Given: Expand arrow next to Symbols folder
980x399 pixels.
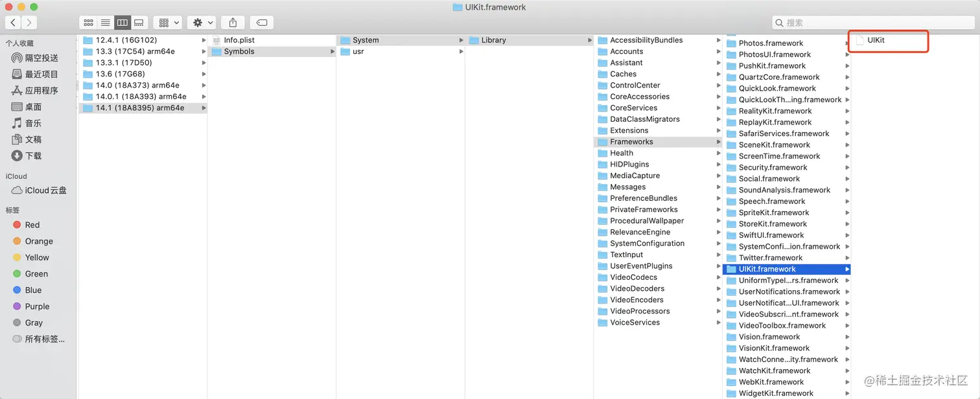Looking at the screenshot, I should [x=332, y=51].
